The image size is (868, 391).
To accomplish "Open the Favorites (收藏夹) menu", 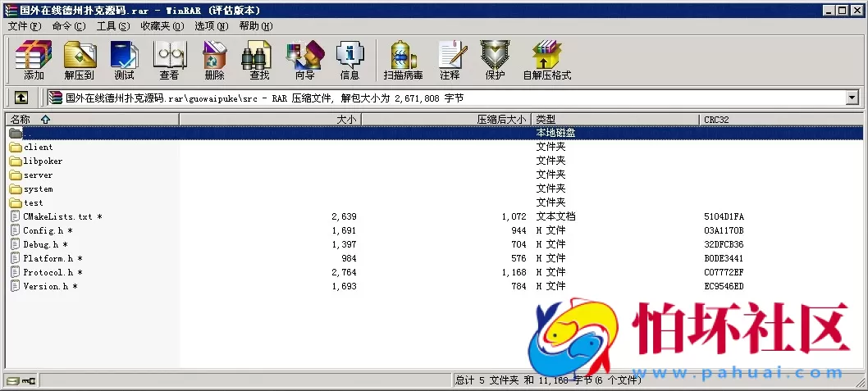I will 162,26.
